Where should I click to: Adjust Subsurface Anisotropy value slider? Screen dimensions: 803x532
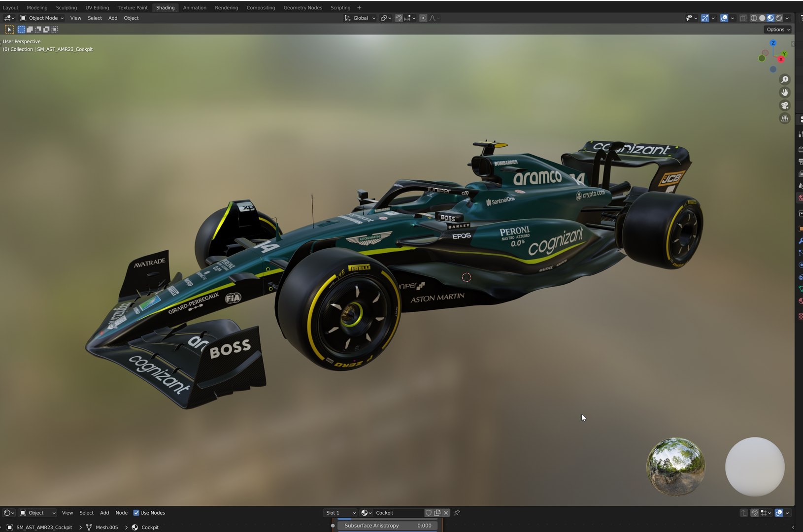pyautogui.click(x=388, y=526)
